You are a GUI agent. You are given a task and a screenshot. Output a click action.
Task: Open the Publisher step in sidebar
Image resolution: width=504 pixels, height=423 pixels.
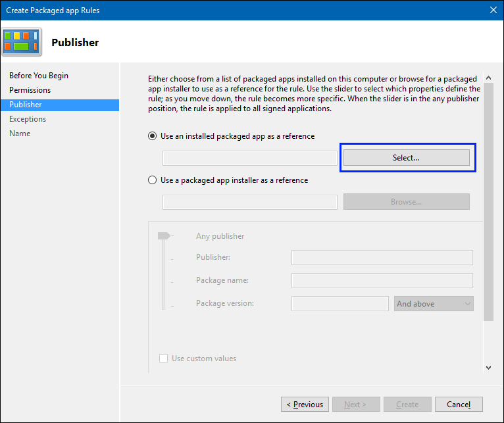point(26,105)
